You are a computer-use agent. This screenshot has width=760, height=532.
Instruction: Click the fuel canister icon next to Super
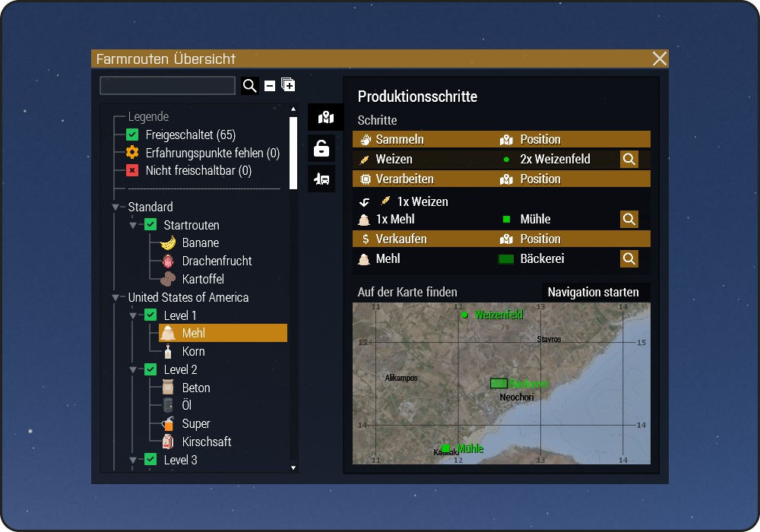168,423
